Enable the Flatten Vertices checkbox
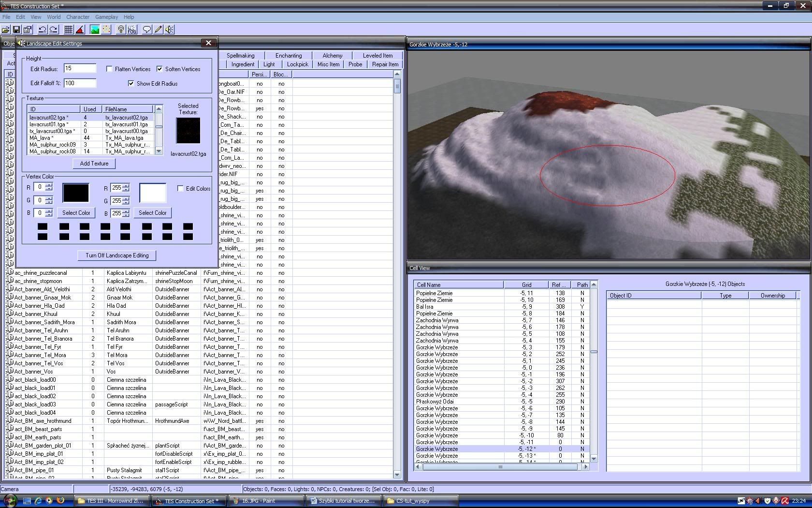This screenshot has width=812, height=508. [x=109, y=69]
